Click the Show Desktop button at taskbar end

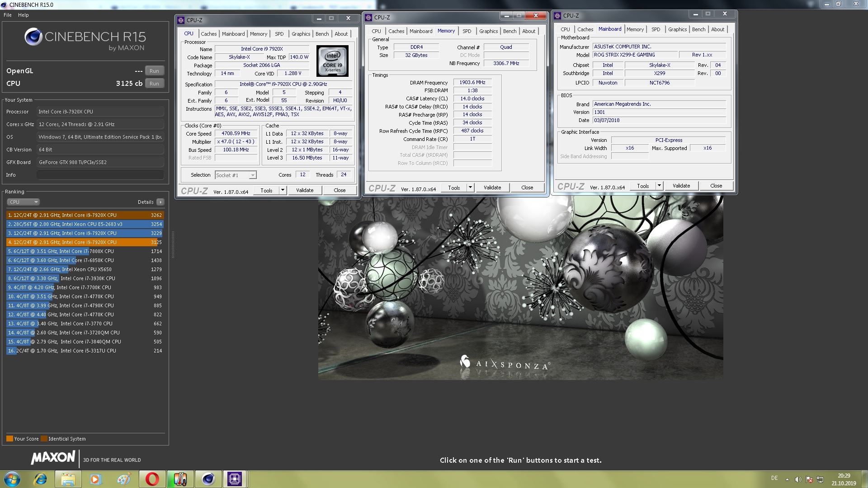(864, 479)
